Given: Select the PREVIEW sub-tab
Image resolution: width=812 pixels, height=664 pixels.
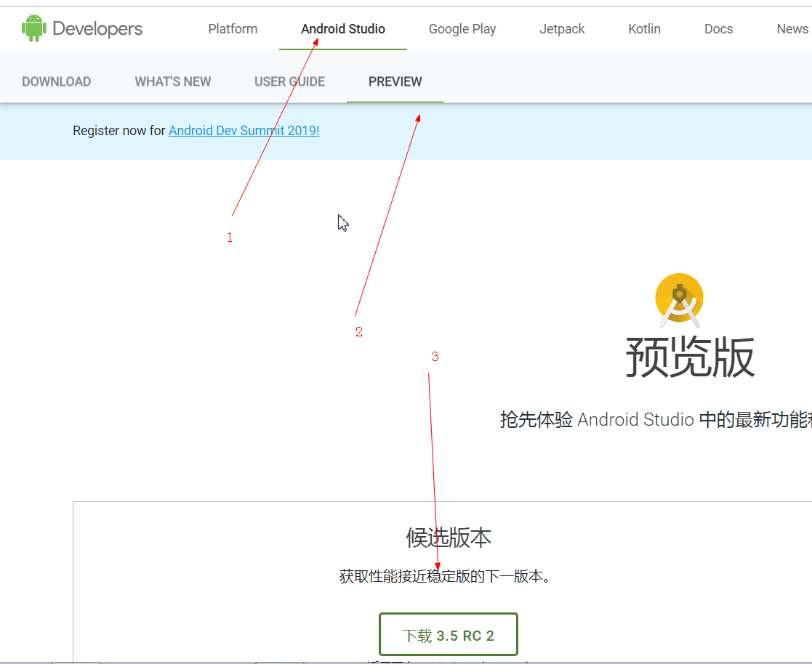Looking at the screenshot, I should pyautogui.click(x=395, y=82).
